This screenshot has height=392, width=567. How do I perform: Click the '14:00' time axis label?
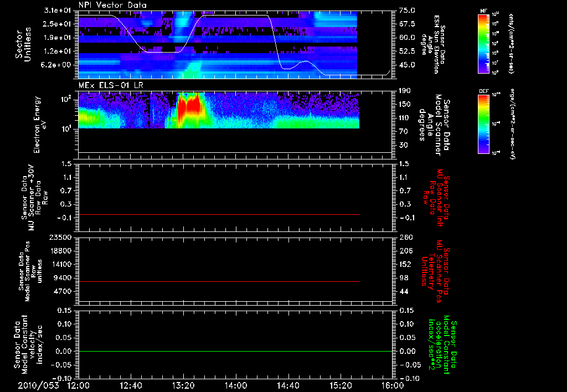235,385
